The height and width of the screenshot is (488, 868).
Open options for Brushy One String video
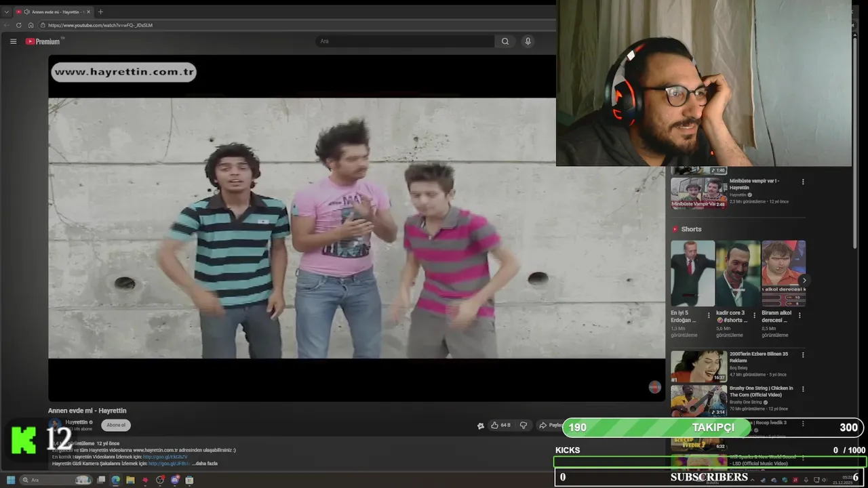(803, 389)
